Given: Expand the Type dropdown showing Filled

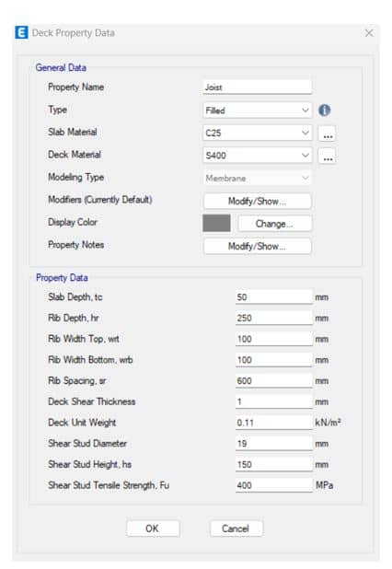Looking at the screenshot, I should 257,110.
